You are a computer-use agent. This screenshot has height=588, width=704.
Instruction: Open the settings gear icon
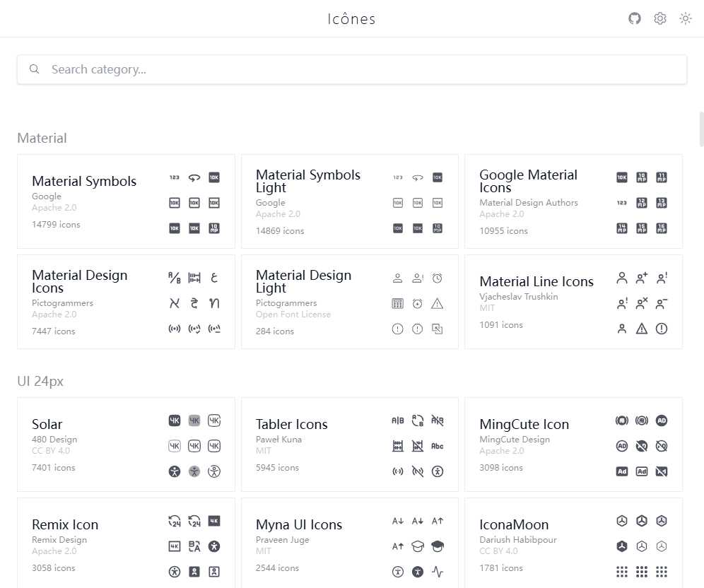click(660, 18)
